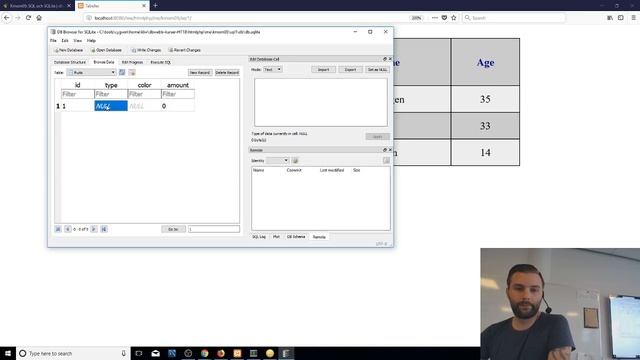Go to the last record page icon

tap(104, 229)
